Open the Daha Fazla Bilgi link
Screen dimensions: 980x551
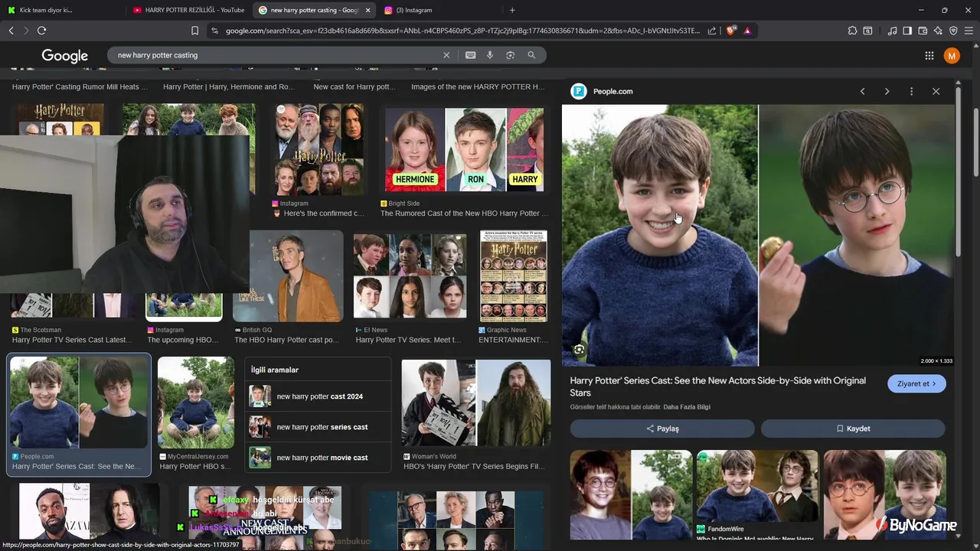[x=687, y=406]
